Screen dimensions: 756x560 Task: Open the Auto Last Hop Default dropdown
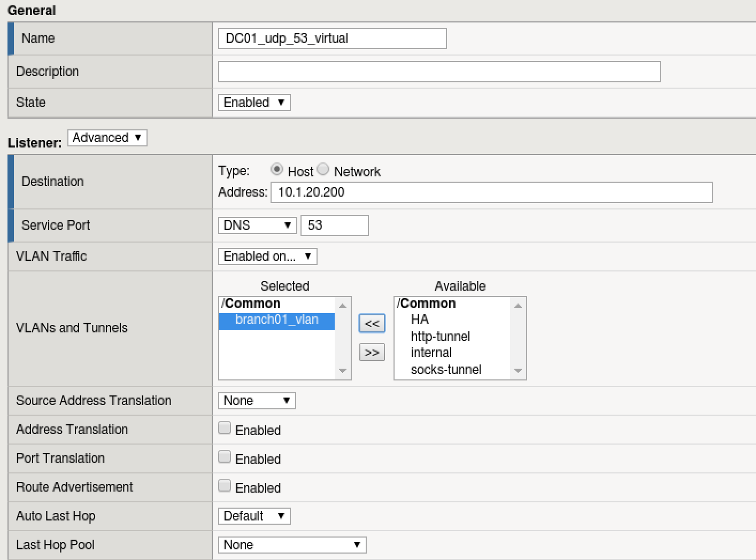pyautogui.click(x=254, y=516)
